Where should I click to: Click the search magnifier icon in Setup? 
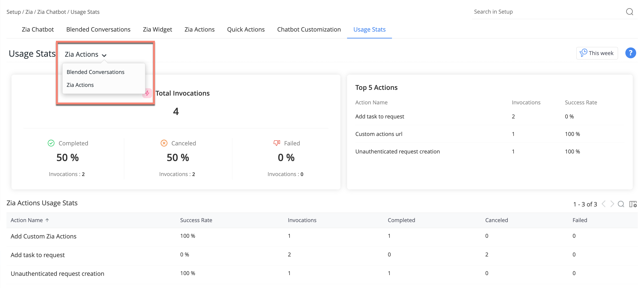pos(629,12)
